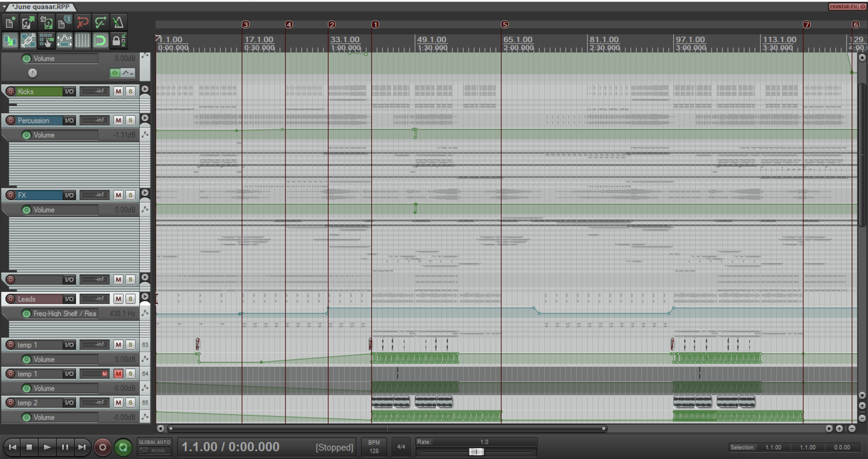Viewport: 868px width, 459px height.
Task: Click the locking padlock icon
Action: tap(118, 41)
